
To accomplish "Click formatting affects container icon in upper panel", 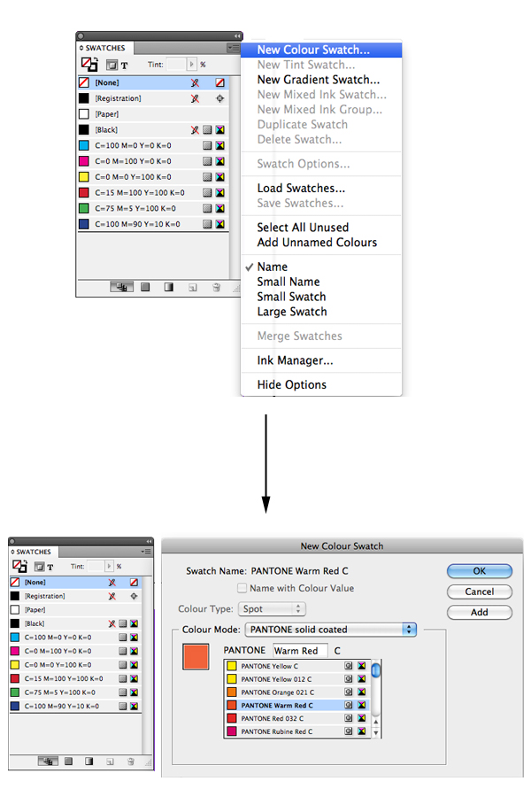I will pos(112,65).
